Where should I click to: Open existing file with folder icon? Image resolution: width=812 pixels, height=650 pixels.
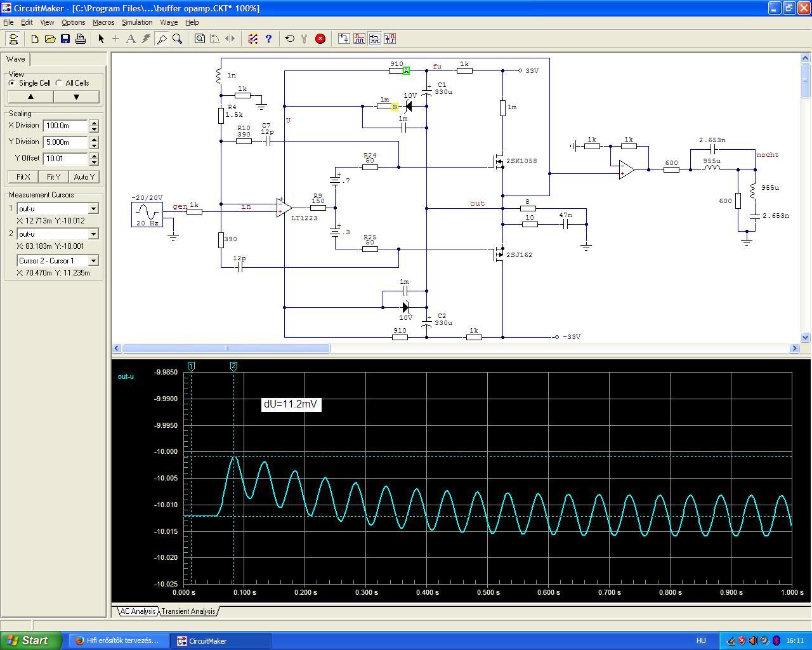click(50, 39)
